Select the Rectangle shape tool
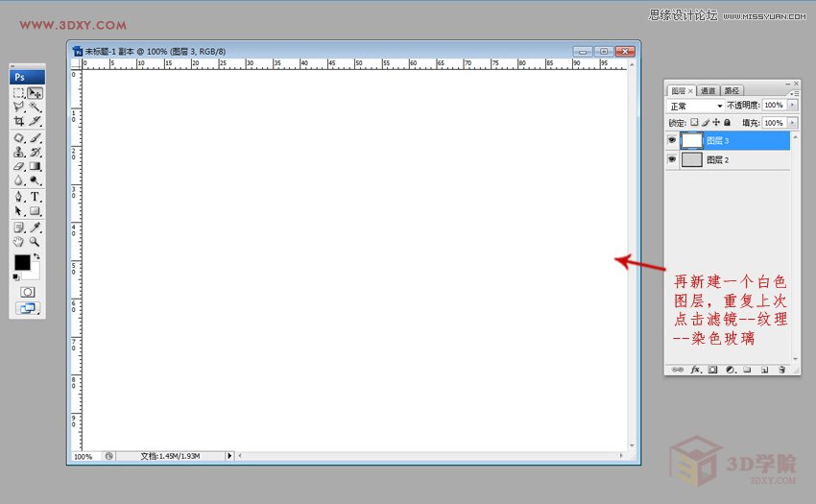 pyautogui.click(x=35, y=211)
